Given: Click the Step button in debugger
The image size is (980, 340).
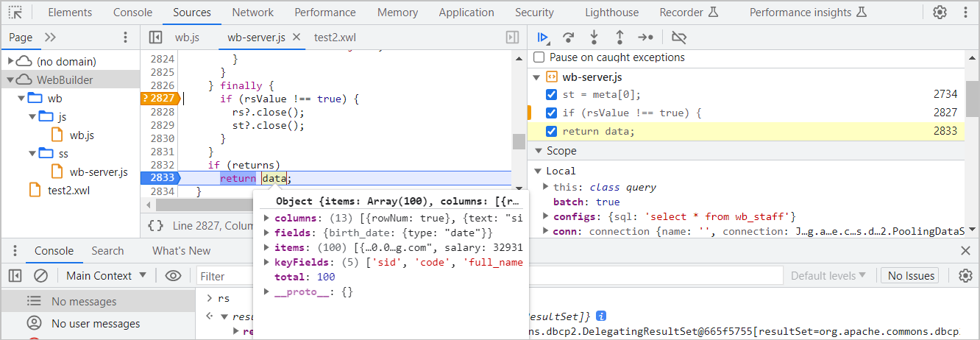Looking at the screenshot, I should (x=645, y=38).
